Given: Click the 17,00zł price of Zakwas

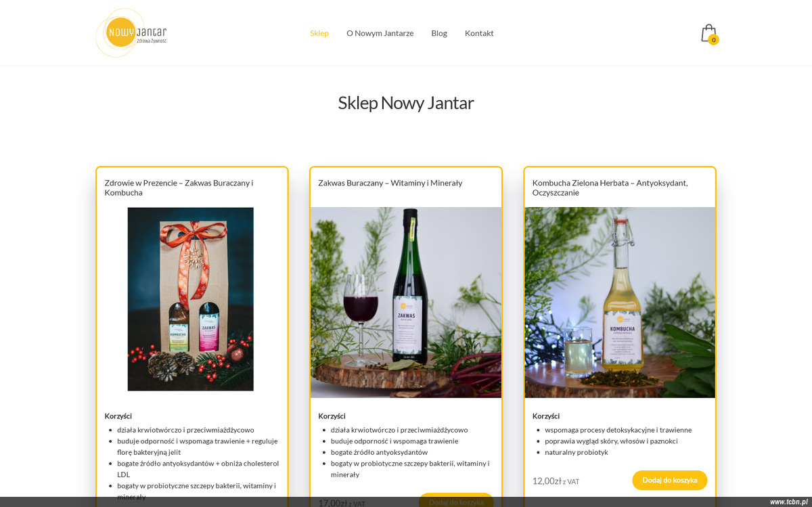Looking at the screenshot, I should point(334,502).
